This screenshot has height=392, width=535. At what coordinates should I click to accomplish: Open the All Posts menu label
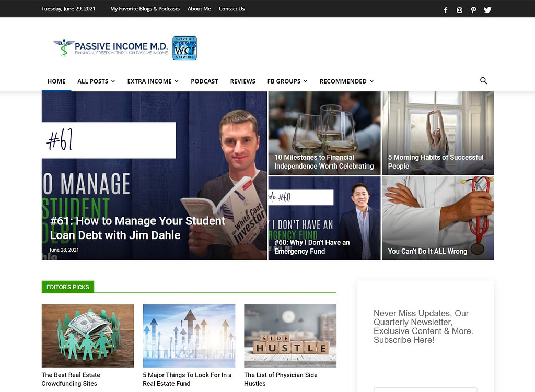(x=93, y=81)
